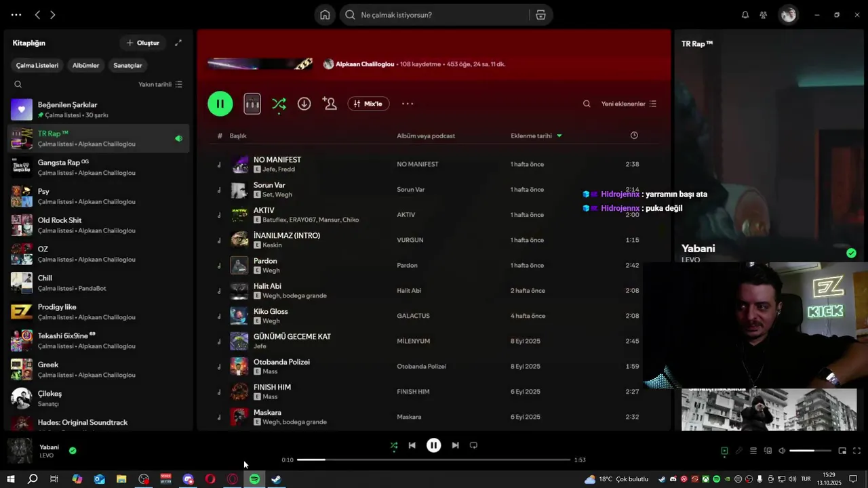
Task: Pause with the large green playlist button
Action: point(220,104)
